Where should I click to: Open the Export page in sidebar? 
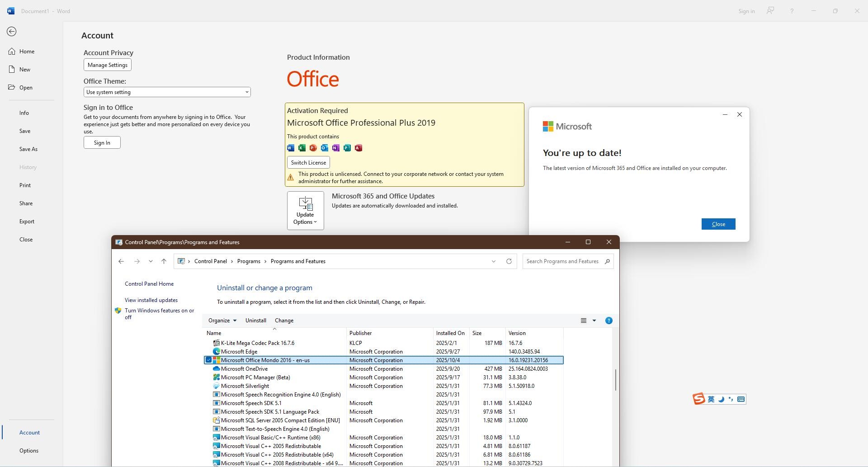pos(27,221)
